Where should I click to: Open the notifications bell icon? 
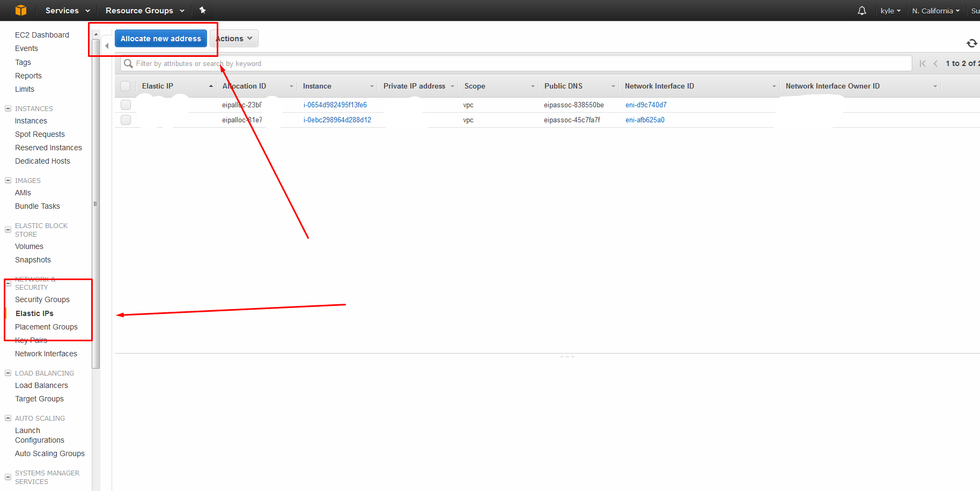(x=862, y=11)
